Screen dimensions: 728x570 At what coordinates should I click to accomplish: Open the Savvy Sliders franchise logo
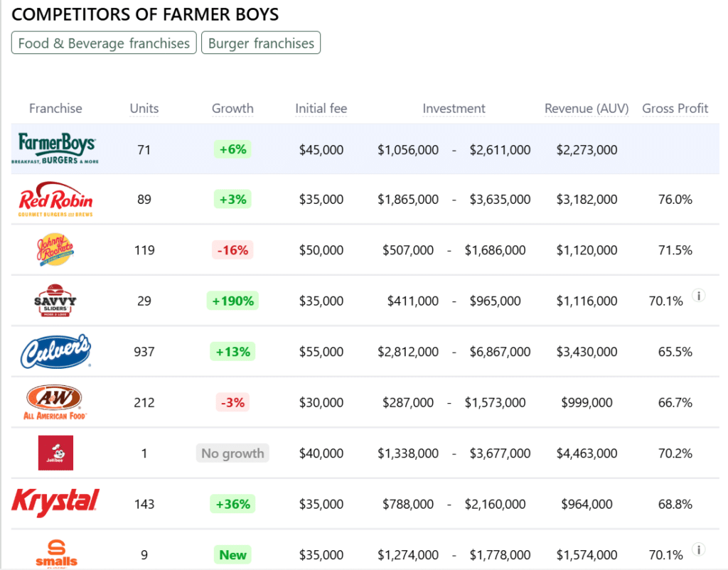coord(55,301)
